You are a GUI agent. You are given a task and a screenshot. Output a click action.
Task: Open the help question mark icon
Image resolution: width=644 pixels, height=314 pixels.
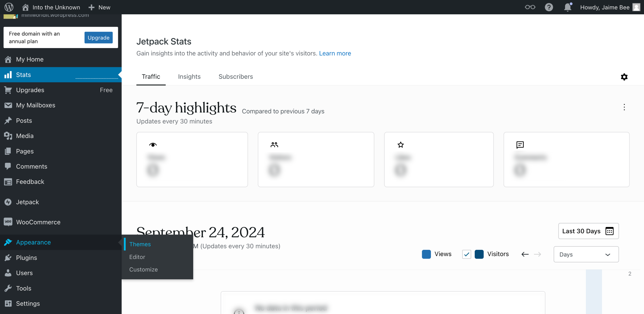(x=549, y=7)
